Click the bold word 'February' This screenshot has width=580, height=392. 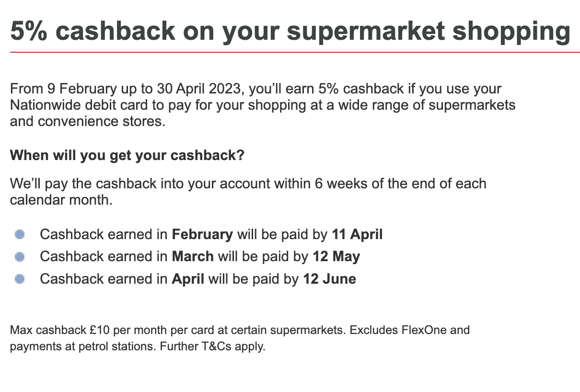point(202,235)
